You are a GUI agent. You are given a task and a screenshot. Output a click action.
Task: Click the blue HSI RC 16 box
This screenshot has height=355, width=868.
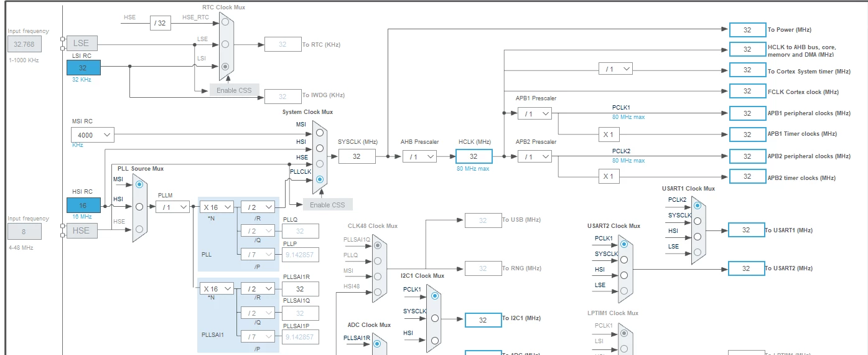point(83,205)
